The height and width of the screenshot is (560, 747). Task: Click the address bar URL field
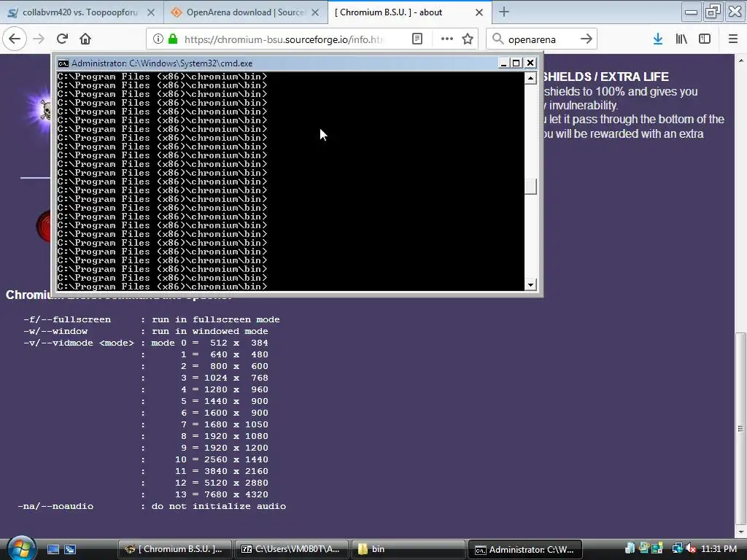tap(284, 39)
